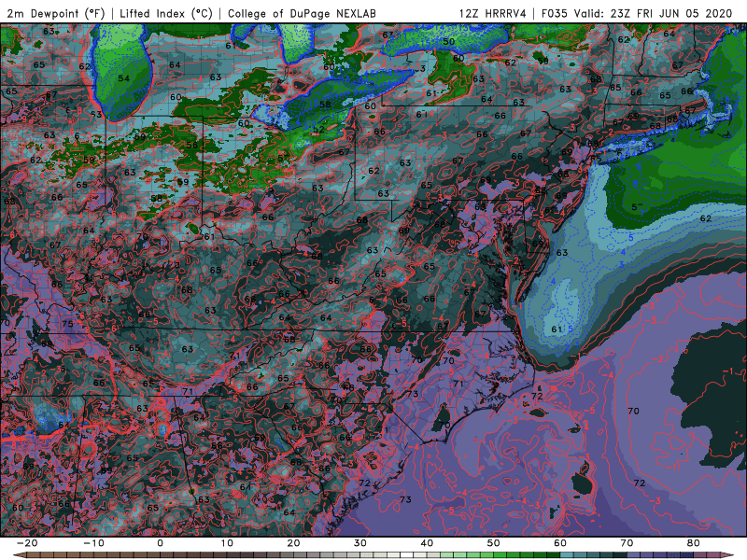This screenshot has width=747, height=560.
Task: Click the 80 tick label on the color scale
Action: pyautogui.click(x=694, y=543)
